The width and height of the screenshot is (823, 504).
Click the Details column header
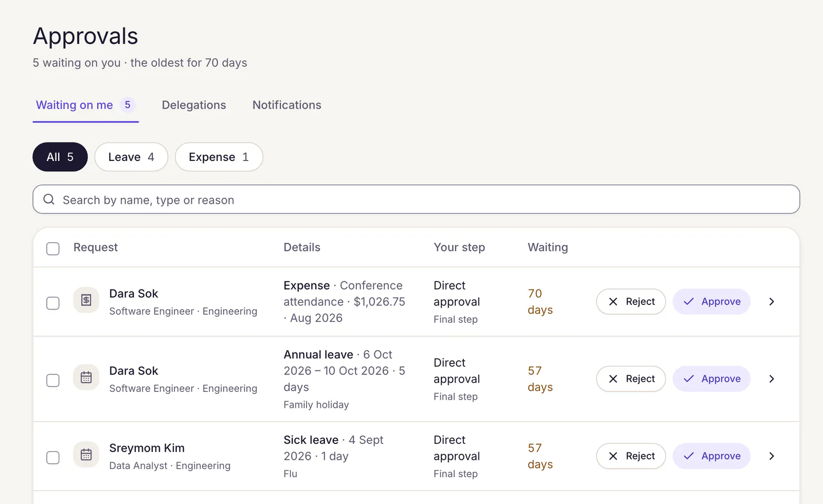pos(302,247)
